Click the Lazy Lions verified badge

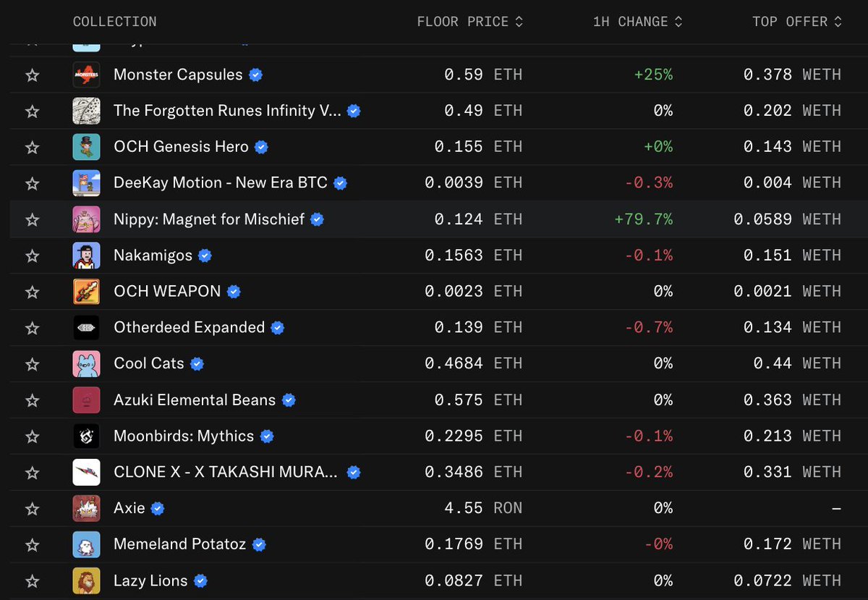coord(200,581)
